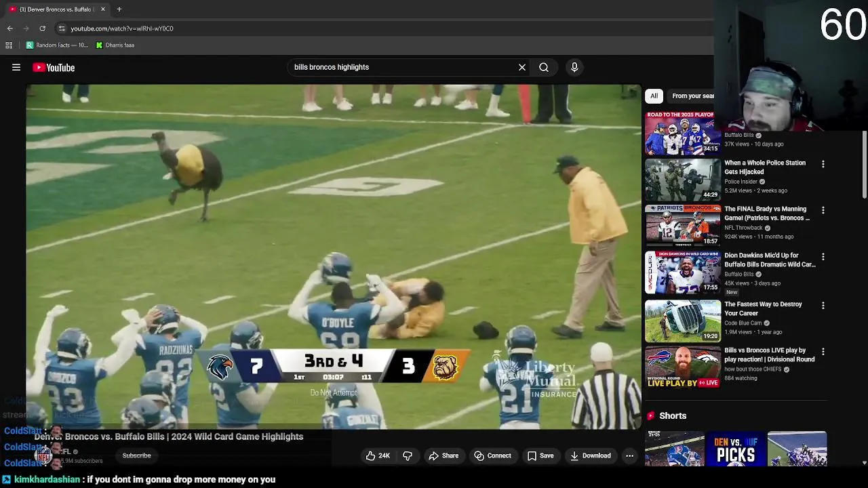The width and height of the screenshot is (868, 488).
Task: Open the first Shorts thumbnail on the left
Action: pos(674,449)
